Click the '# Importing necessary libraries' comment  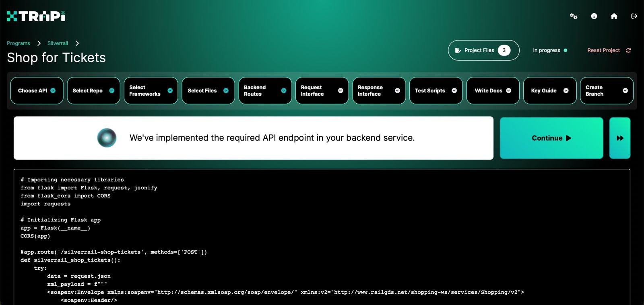(72, 180)
